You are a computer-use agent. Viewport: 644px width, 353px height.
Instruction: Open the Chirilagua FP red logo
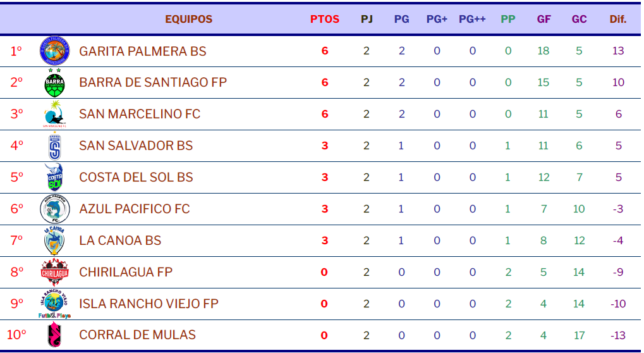[54, 272]
